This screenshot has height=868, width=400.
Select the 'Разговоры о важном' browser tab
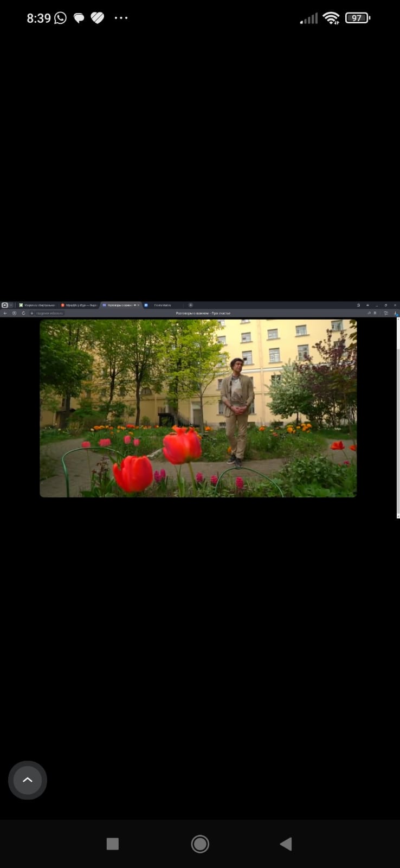(120, 305)
